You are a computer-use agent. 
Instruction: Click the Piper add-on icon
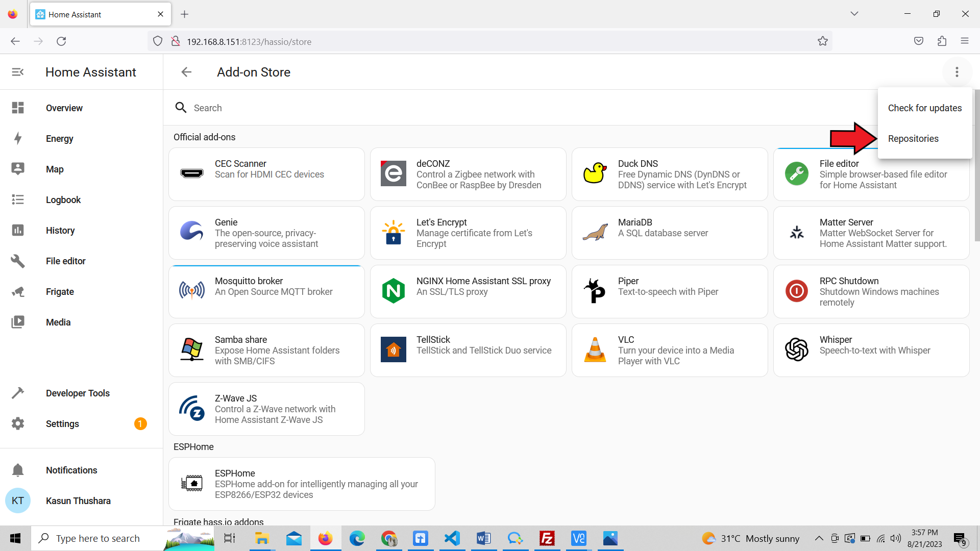tap(595, 291)
